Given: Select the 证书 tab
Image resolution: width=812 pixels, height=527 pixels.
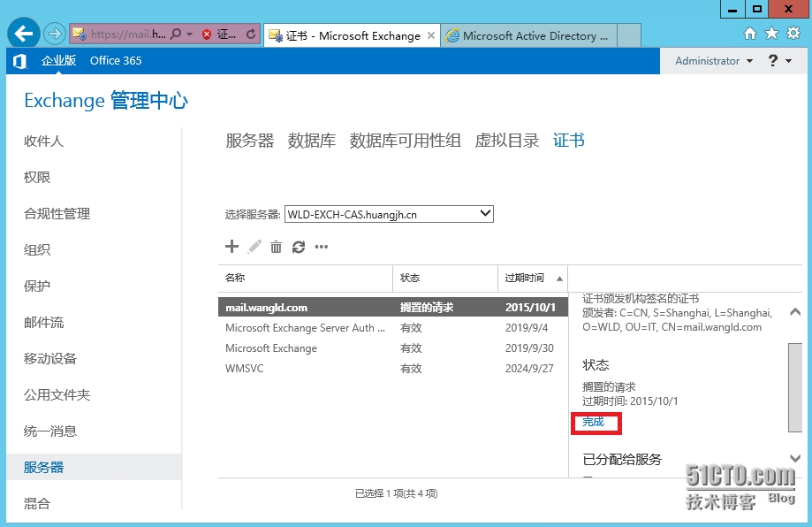Looking at the screenshot, I should coord(569,141).
